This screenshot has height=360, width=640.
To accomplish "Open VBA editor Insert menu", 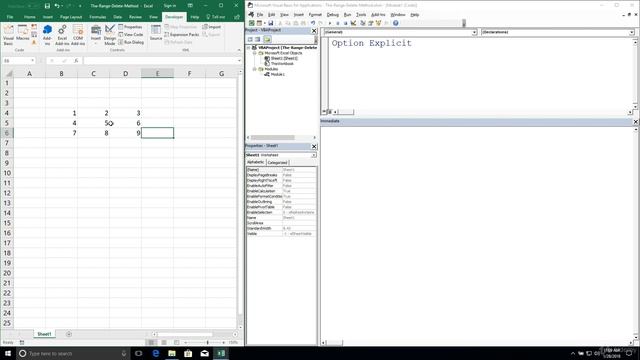I will coord(299,15).
